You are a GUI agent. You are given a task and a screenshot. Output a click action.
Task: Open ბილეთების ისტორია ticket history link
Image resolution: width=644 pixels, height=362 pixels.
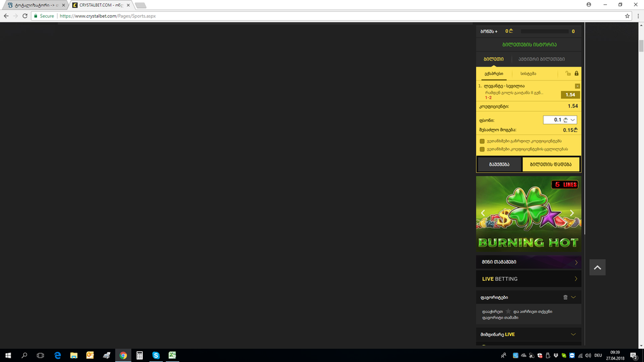pyautogui.click(x=530, y=45)
